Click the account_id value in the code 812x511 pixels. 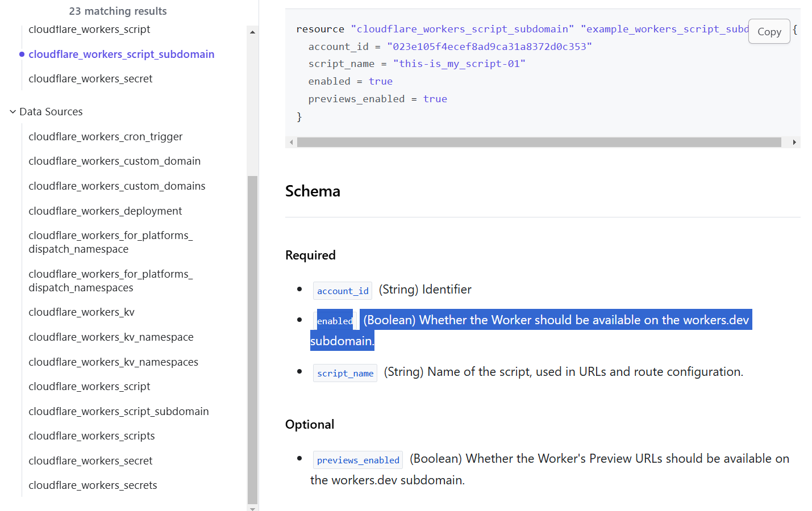pos(489,47)
